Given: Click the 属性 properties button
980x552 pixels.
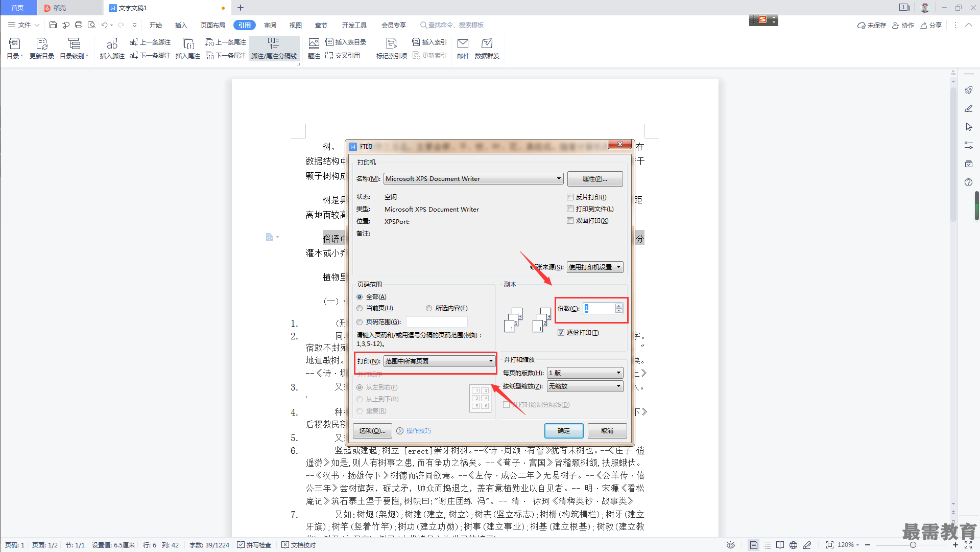Looking at the screenshot, I should pyautogui.click(x=595, y=179).
